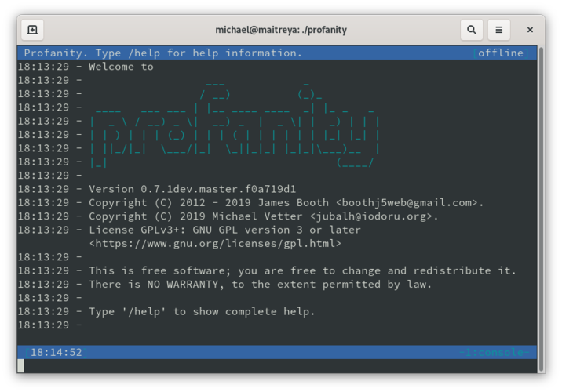Click the boothj5web@gmail.com email address
Viewport: 562px width, 392px height.
pos(407,202)
